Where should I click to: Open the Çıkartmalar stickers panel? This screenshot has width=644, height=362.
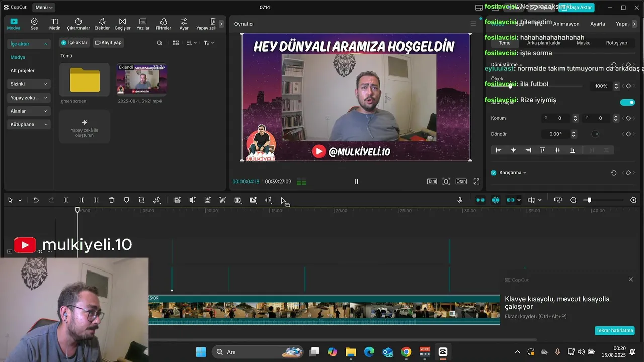(x=78, y=24)
